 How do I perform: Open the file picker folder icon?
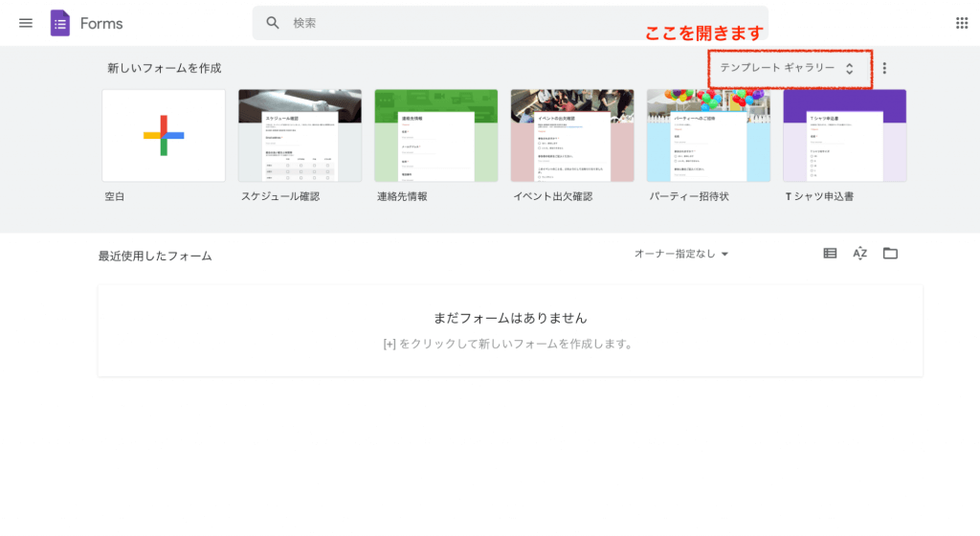(890, 254)
